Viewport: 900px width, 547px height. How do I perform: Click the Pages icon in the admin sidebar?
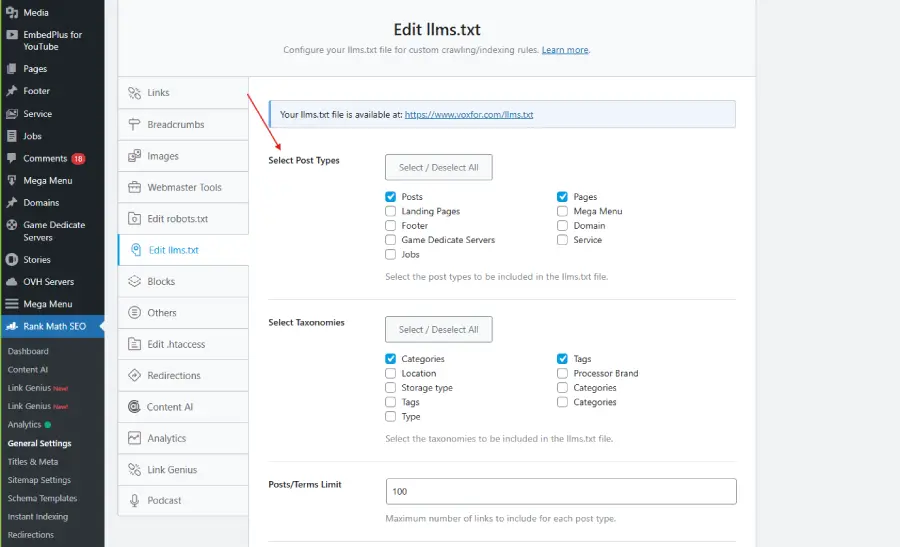11,69
